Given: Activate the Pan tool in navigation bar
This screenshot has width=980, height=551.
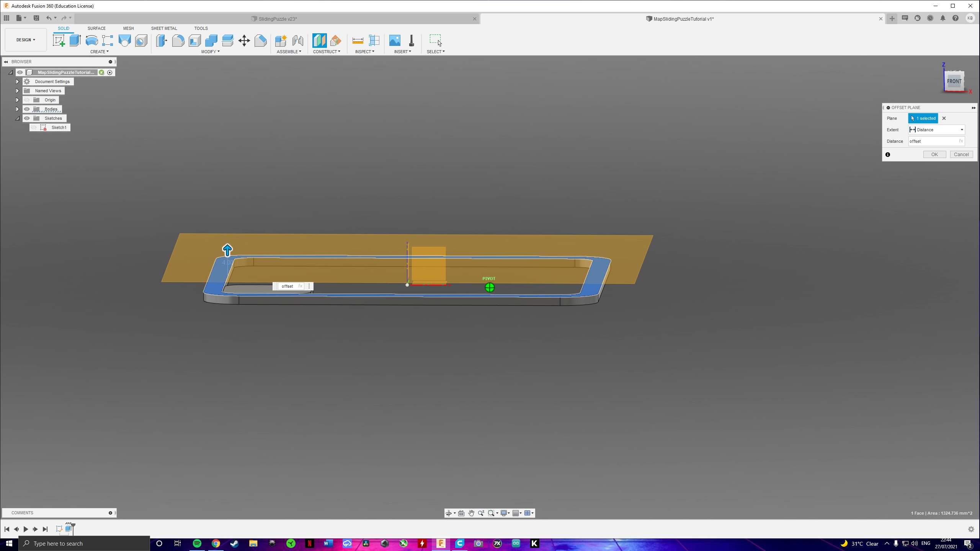Looking at the screenshot, I should click(x=471, y=513).
